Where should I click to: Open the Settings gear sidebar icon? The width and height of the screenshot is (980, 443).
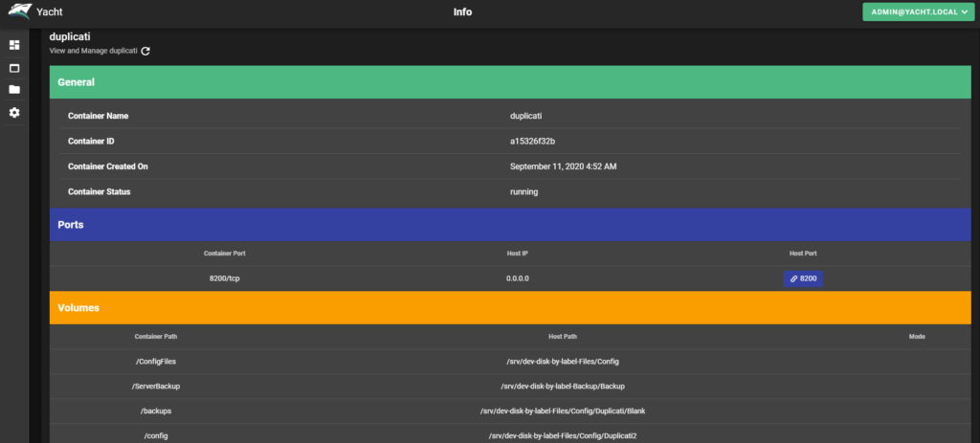[14, 113]
